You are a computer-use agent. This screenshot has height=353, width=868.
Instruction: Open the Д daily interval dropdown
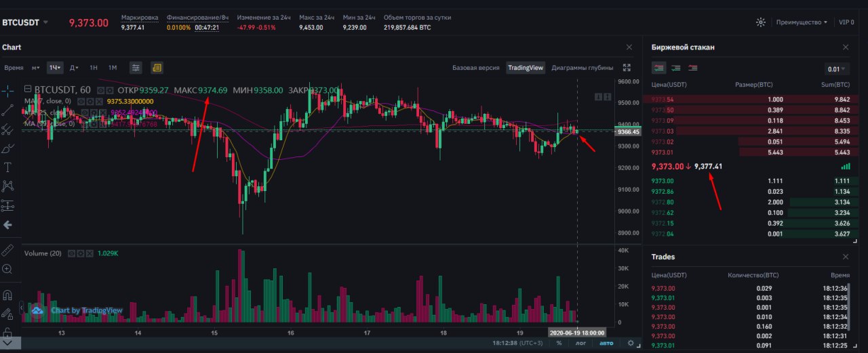pos(75,68)
